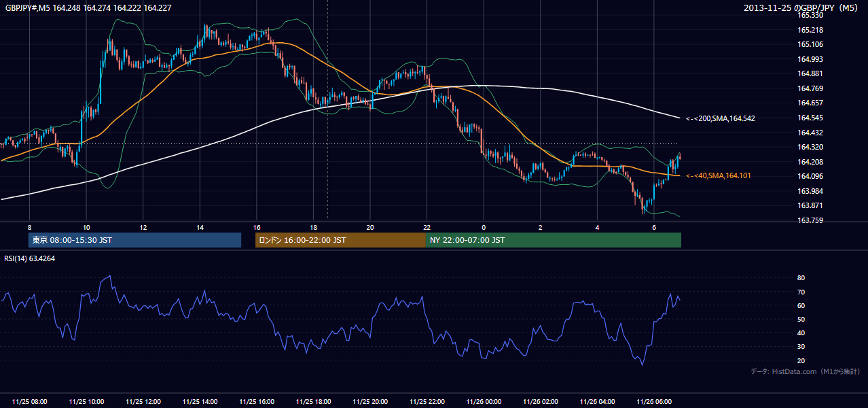Click the '2013-11-25 のGBP/JPY (M5)' chart heading
This screenshot has width=868, height=408.
pos(802,8)
